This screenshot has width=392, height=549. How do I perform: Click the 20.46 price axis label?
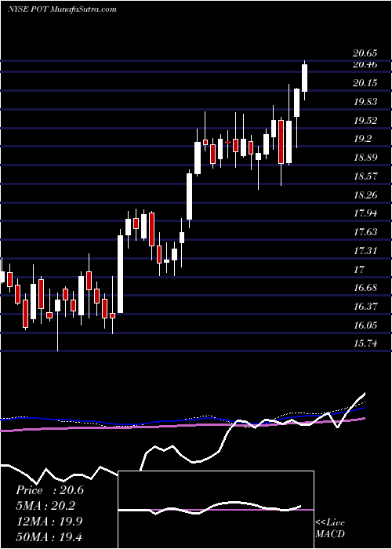tap(365, 64)
